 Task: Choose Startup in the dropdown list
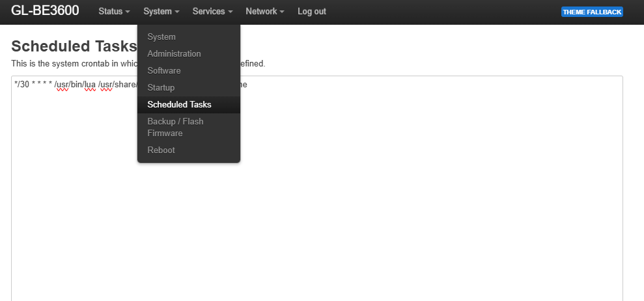click(161, 88)
